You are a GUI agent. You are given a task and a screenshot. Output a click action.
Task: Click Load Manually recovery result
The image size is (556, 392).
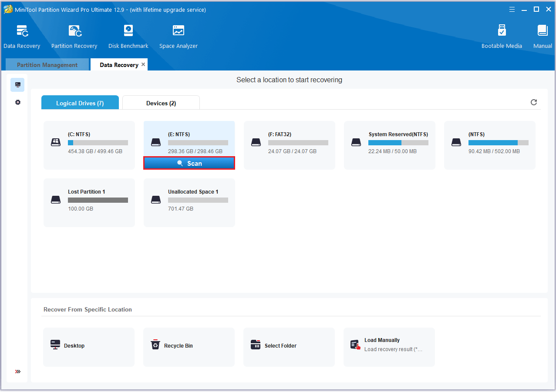click(x=389, y=346)
